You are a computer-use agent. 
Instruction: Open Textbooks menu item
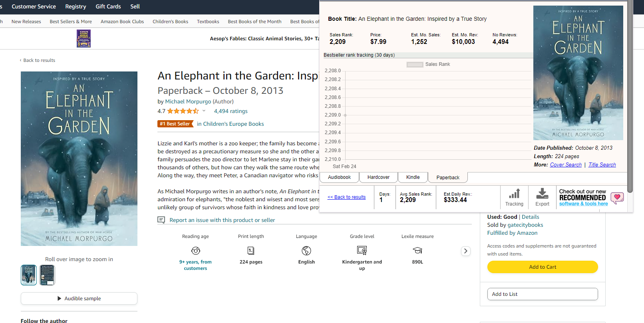tap(208, 22)
